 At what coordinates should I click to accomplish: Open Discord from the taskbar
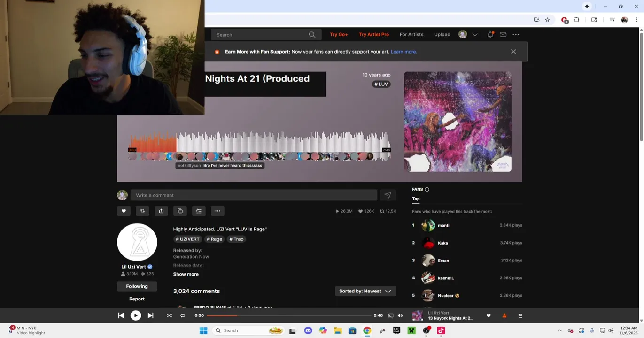[308, 330]
